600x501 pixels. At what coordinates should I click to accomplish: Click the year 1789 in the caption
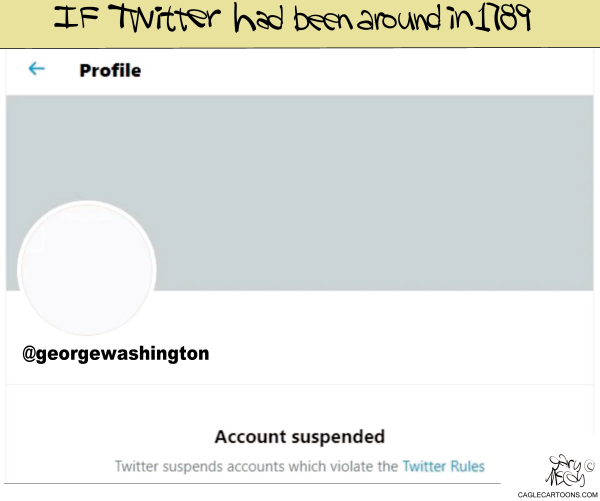pyautogui.click(x=503, y=18)
